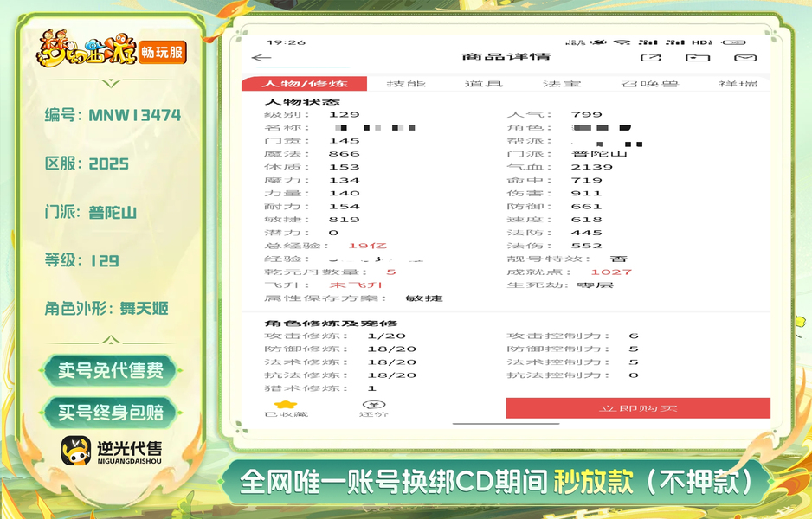
Task: Click the 等级: 129 sidebar text
Action: [x=82, y=260]
